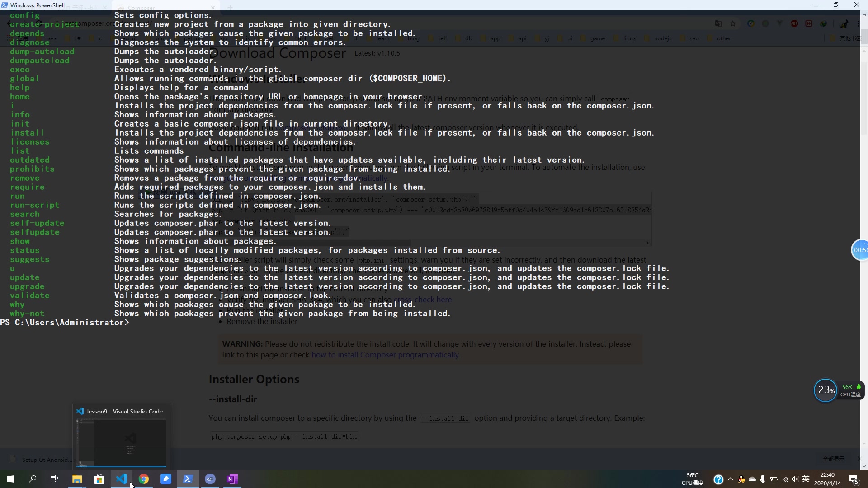The width and height of the screenshot is (868, 488).
Task: Click the microphone tray icon
Action: click(x=763, y=479)
